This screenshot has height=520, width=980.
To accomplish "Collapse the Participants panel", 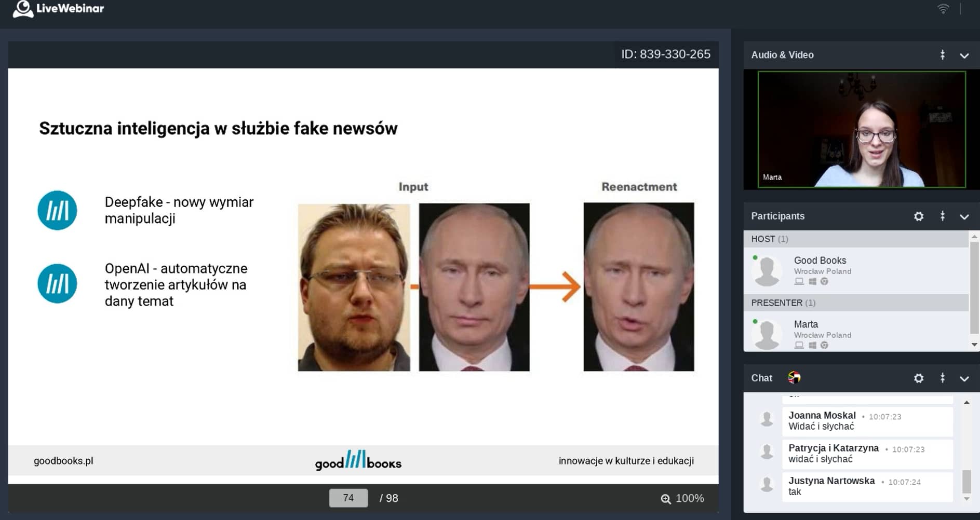I will (964, 217).
